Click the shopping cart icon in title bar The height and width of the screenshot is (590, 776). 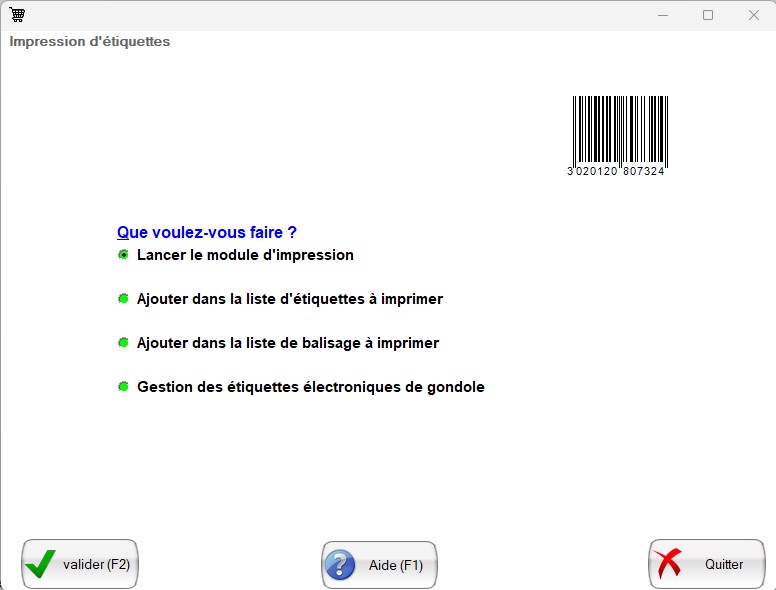pos(17,15)
